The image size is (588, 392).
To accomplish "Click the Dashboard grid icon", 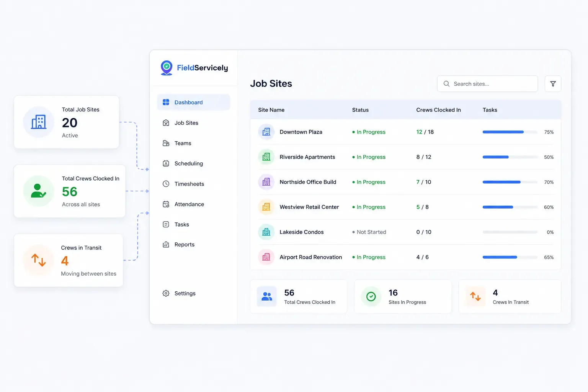I will pyautogui.click(x=166, y=102).
